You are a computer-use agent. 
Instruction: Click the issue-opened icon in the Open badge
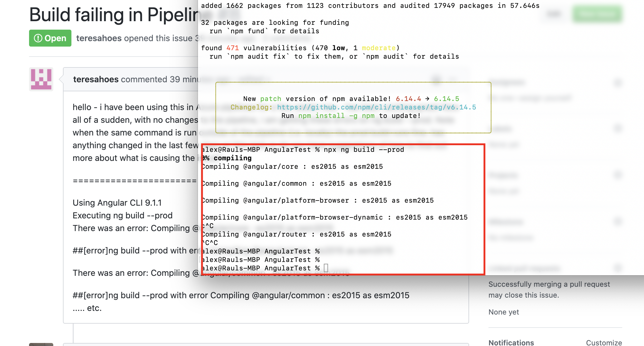click(38, 38)
